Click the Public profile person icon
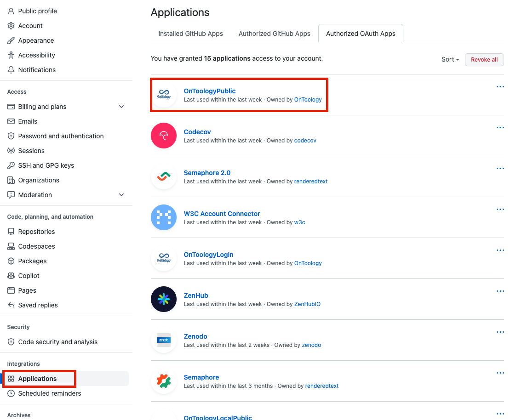Viewport: 516px width, 420px height. (x=11, y=11)
